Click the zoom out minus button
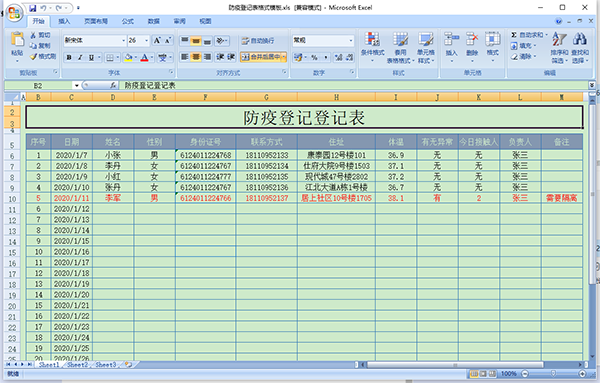 [525, 373]
